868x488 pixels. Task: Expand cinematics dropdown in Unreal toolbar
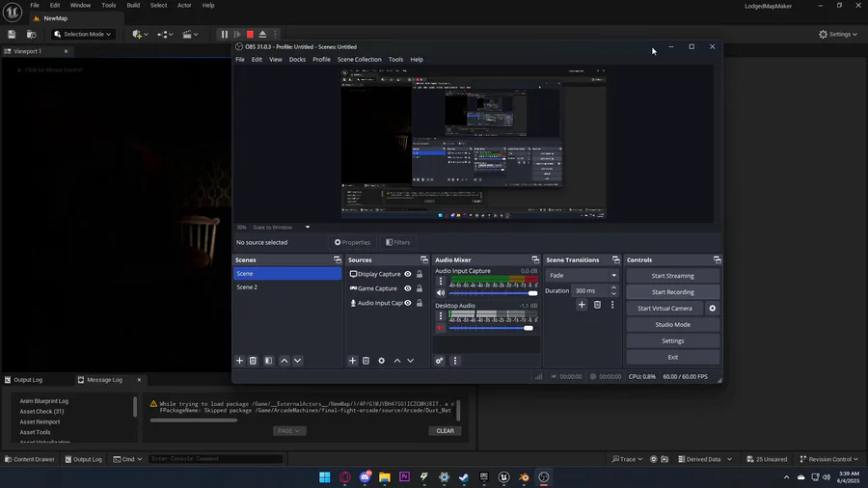[x=190, y=35]
